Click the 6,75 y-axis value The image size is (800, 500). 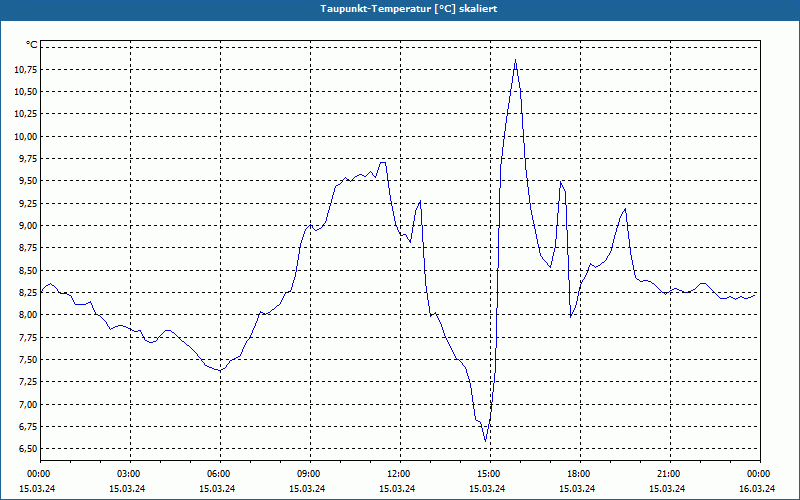coord(27,427)
